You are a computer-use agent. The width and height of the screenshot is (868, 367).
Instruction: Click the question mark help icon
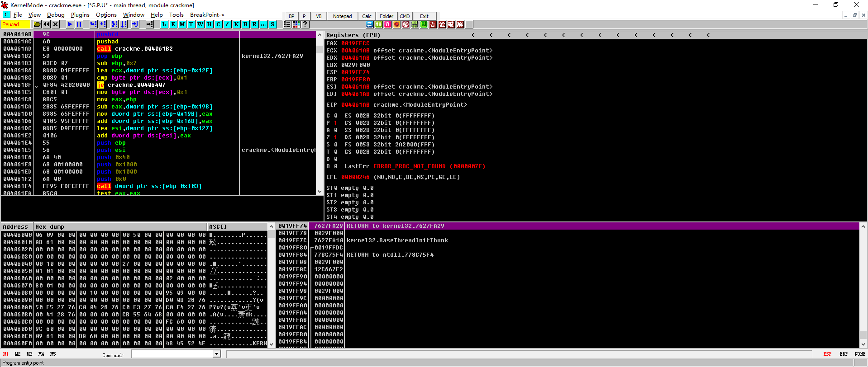click(x=305, y=24)
